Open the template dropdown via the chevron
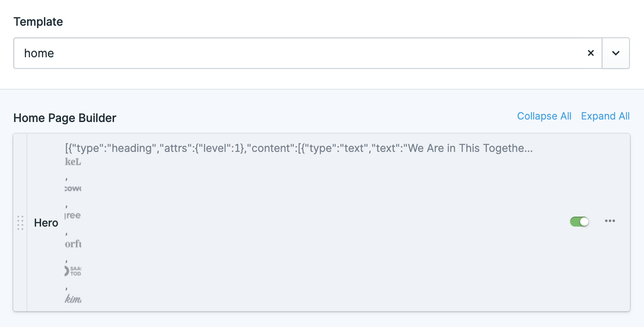This screenshot has height=327, width=644. [x=615, y=53]
